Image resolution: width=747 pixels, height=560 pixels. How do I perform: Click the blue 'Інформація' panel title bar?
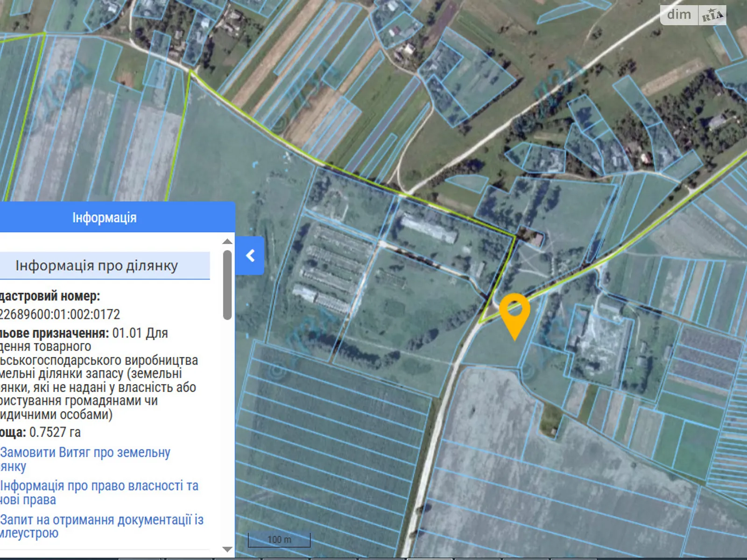pos(105,217)
